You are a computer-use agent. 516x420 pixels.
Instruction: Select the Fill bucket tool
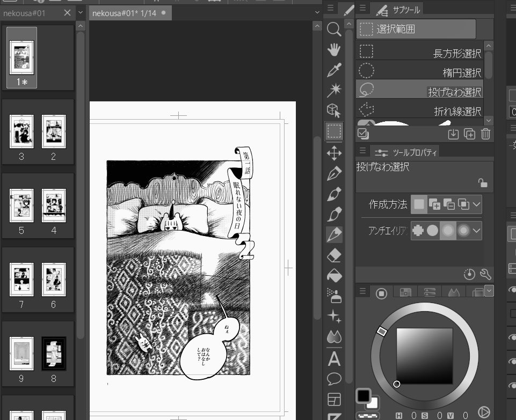pos(334,275)
